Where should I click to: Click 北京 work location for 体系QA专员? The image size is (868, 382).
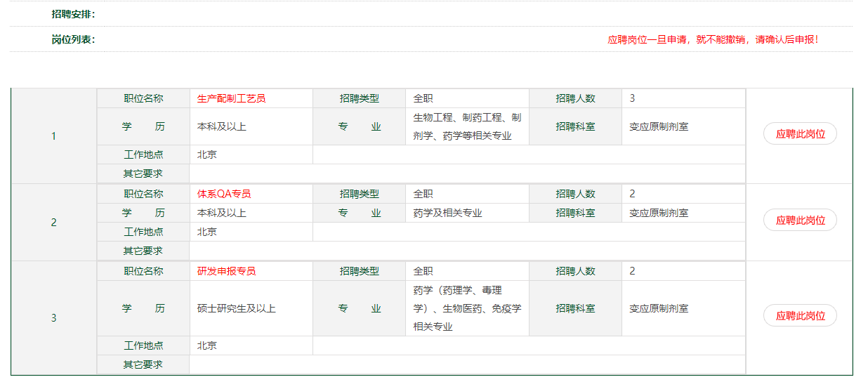coord(207,232)
